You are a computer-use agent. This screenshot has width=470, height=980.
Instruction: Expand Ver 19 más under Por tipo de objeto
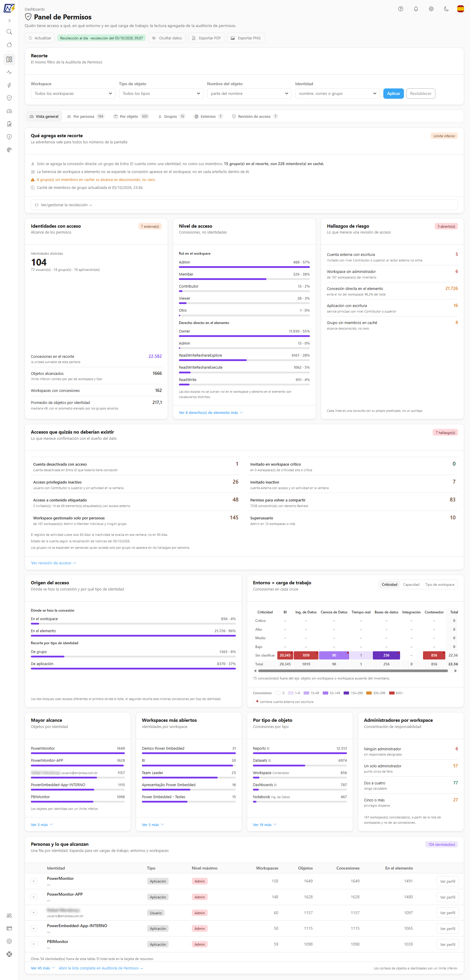pyautogui.click(x=264, y=824)
